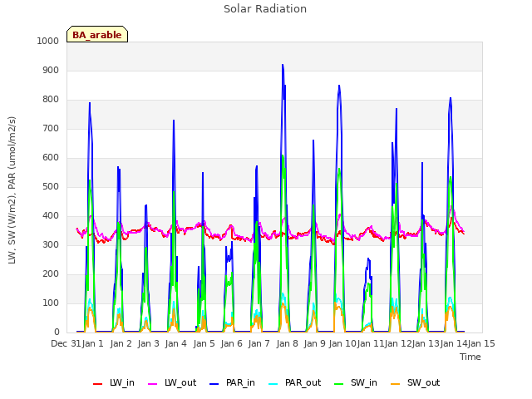Click the 100 y-axis tick label
The image size is (532, 399).
pos(51,303)
